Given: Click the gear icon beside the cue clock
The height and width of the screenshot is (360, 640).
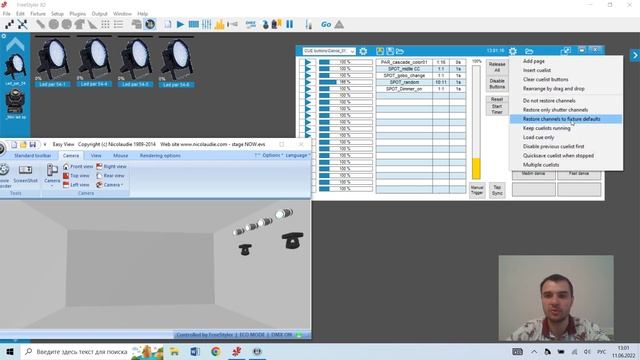Looking at the screenshot, I should point(513,51).
